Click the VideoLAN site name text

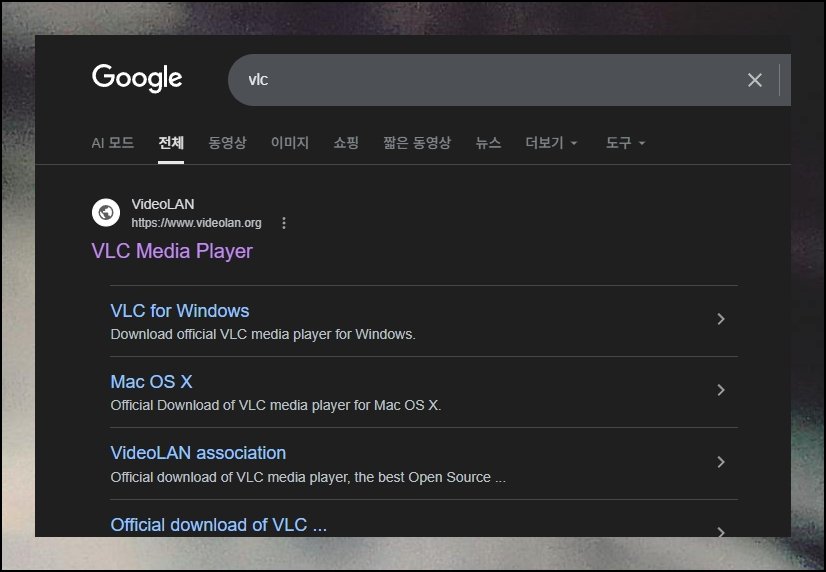pyautogui.click(x=163, y=204)
